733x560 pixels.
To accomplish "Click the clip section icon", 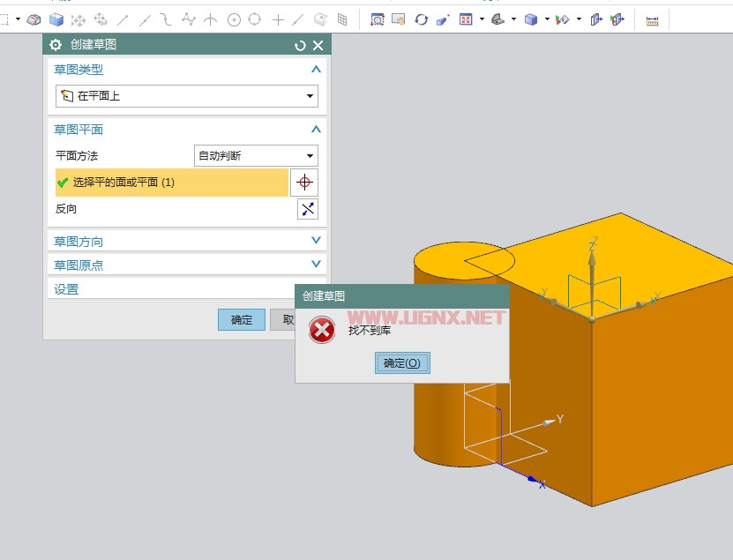I will tap(596, 19).
